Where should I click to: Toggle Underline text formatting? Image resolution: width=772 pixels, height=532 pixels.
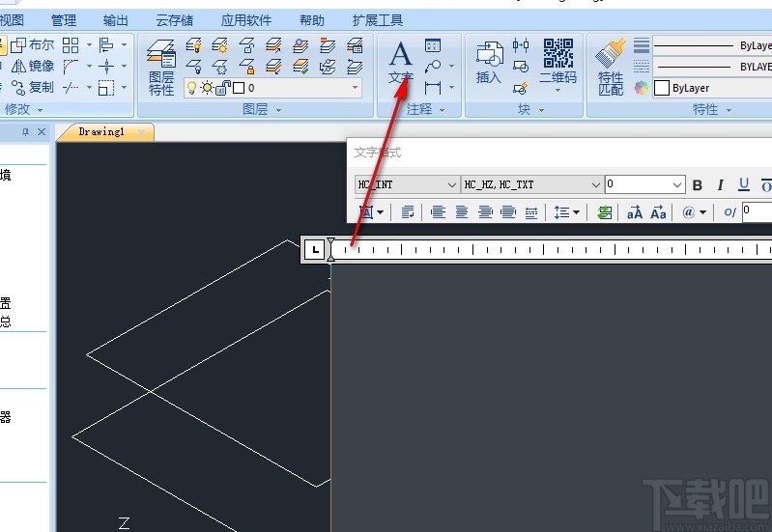[744, 185]
